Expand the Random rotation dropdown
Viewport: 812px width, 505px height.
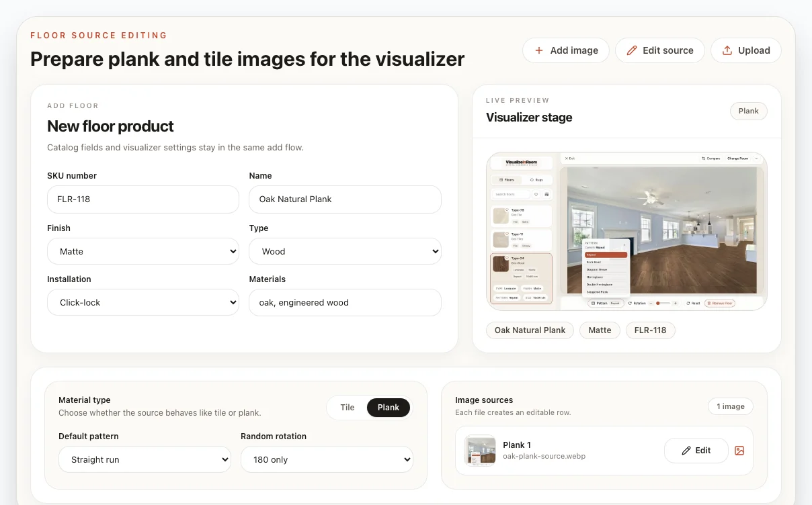(x=327, y=459)
